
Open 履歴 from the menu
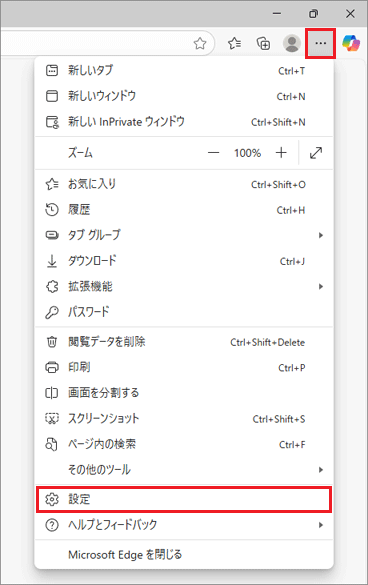184,210
